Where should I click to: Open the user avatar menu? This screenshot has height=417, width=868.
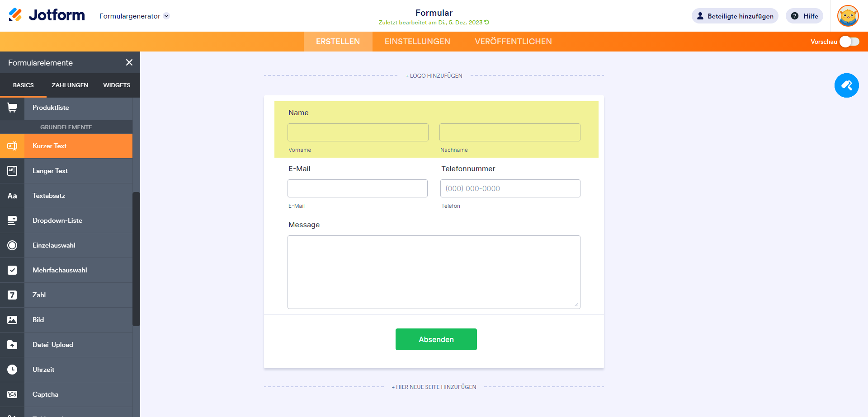(848, 16)
